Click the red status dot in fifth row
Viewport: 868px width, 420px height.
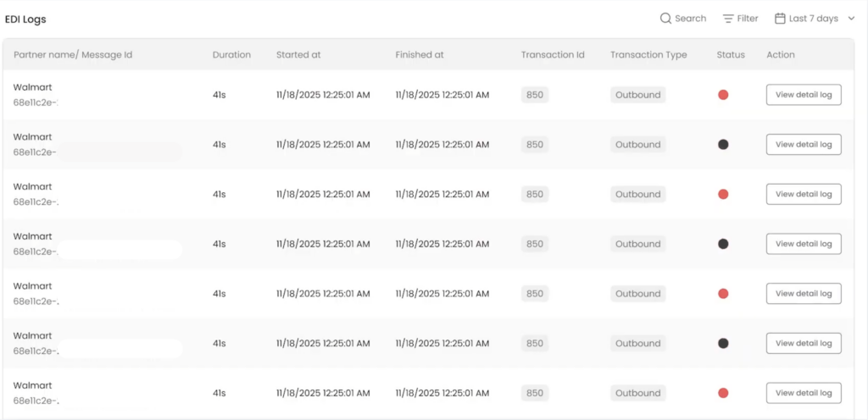click(x=723, y=294)
